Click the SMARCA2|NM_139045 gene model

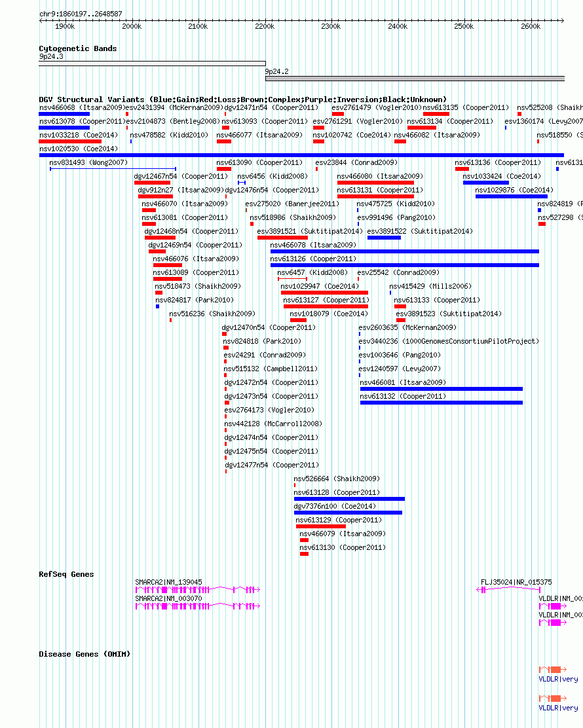pos(197,590)
